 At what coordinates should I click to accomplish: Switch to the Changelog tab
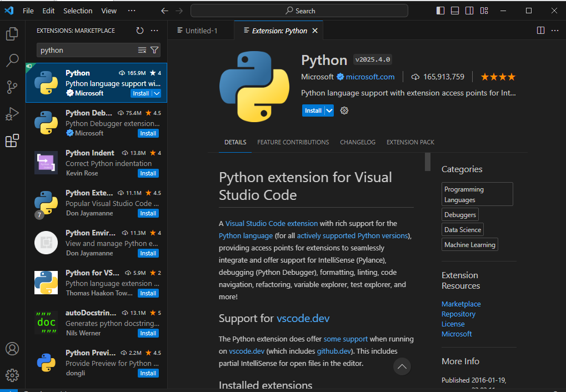point(358,142)
